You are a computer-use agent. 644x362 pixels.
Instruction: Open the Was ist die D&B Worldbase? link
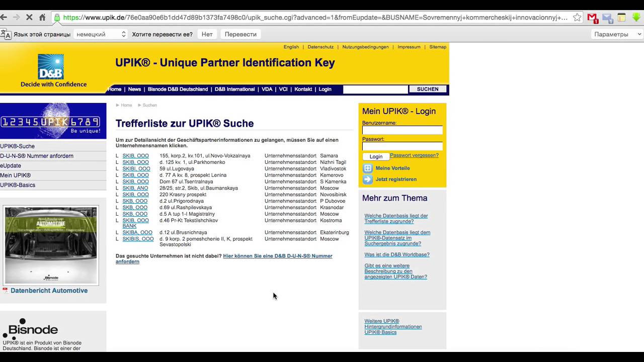pos(397,255)
